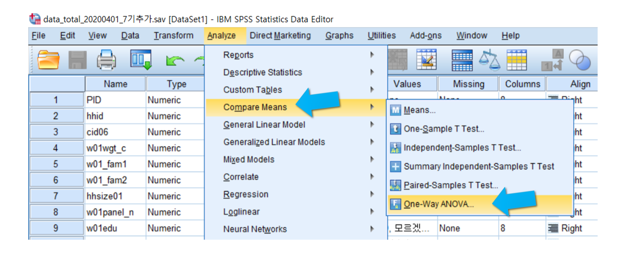The image size is (644, 254).
Task: Click the Summary Independent-Samples T Test plus icon
Action: [x=395, y=167]
